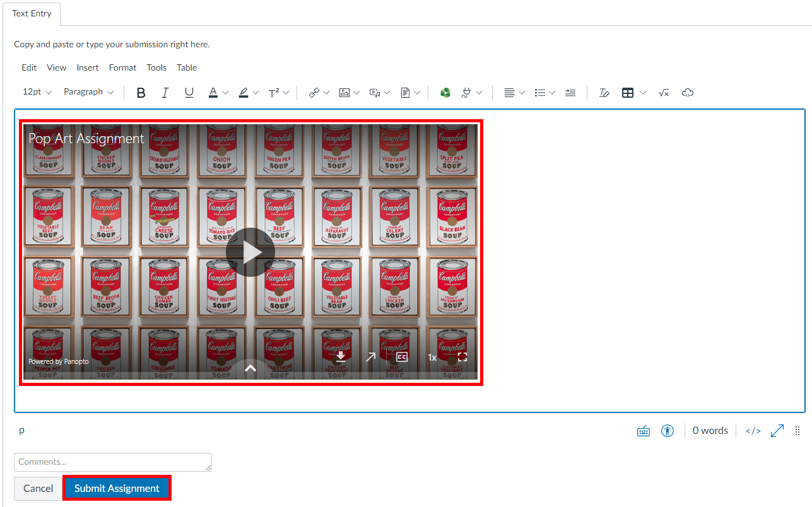Screen dimensions: 812x507
Task: Open the bullet list dropdown arrow
Action: [553, 92]
